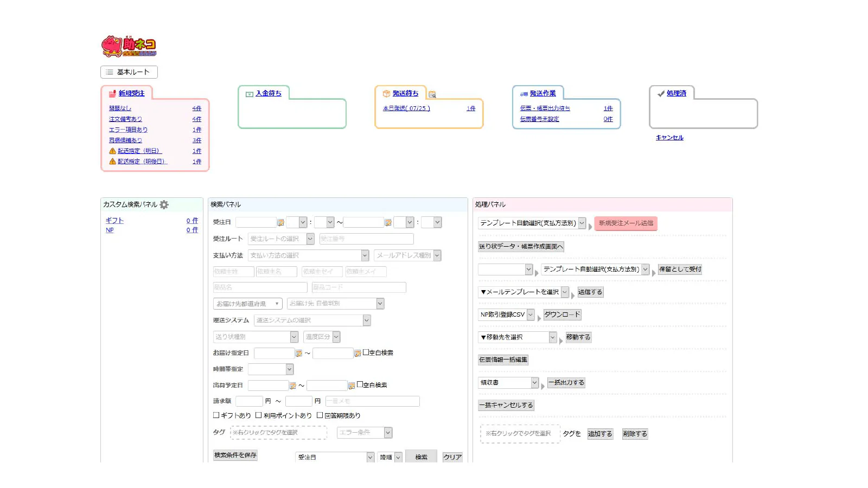This screenshot has width=868, height=488.
Task: Click the 基本ルート menu button
Action: tap(129, 72)
